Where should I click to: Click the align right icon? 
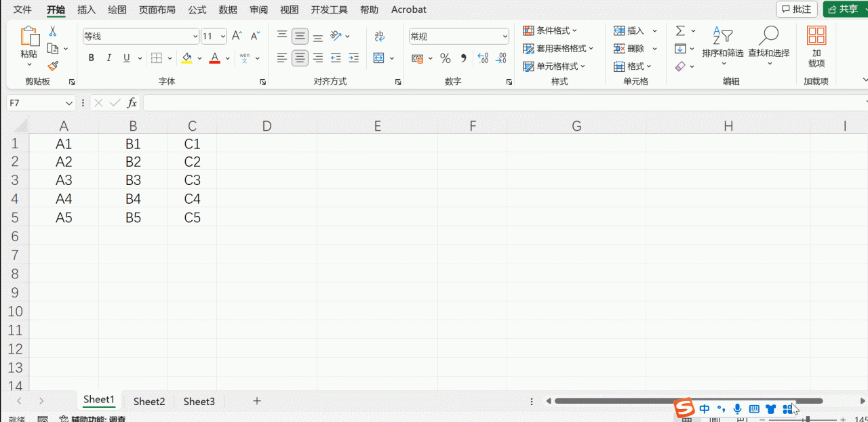[317, 58]
